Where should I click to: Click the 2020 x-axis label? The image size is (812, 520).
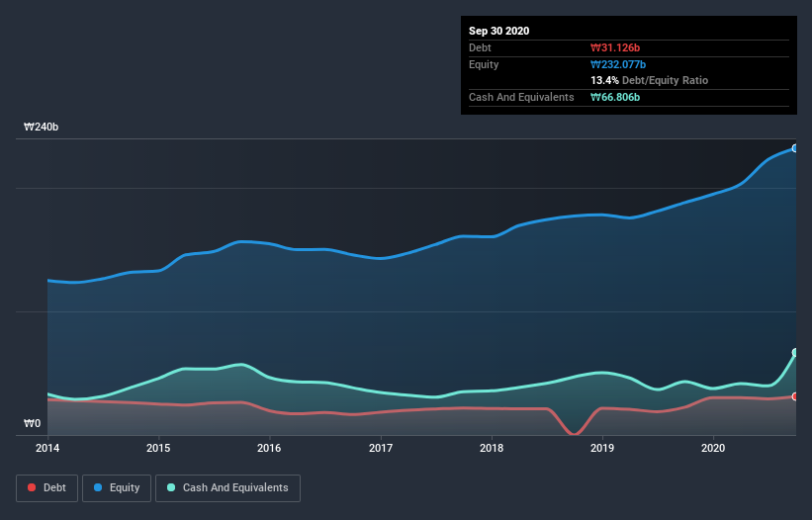[714, 449]
